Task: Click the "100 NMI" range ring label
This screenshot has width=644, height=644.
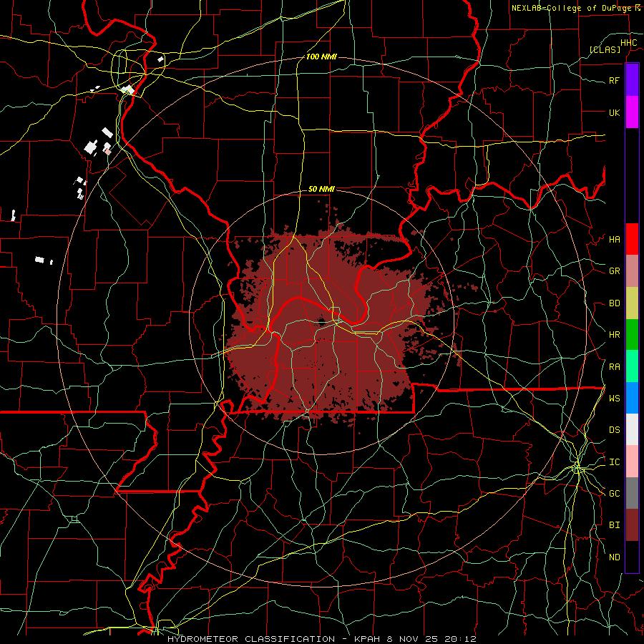Action: pos(321,57)
